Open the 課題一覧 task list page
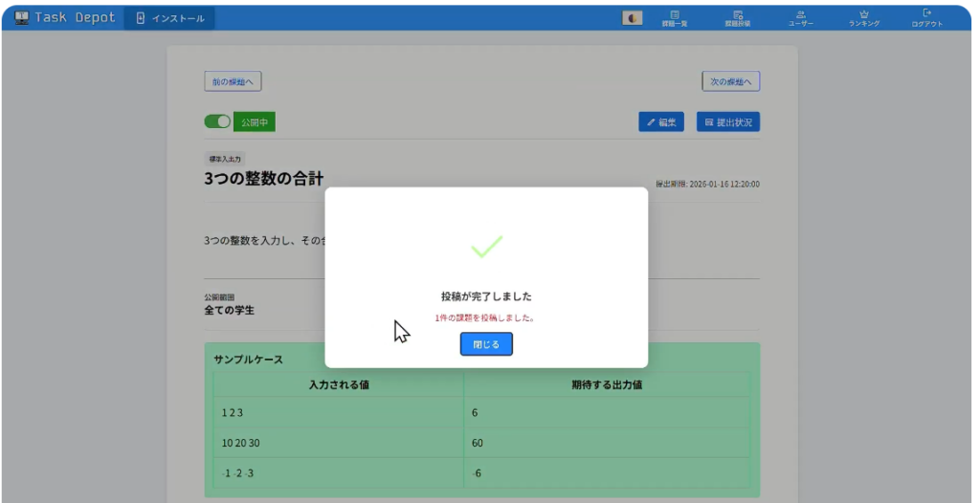 675,18
